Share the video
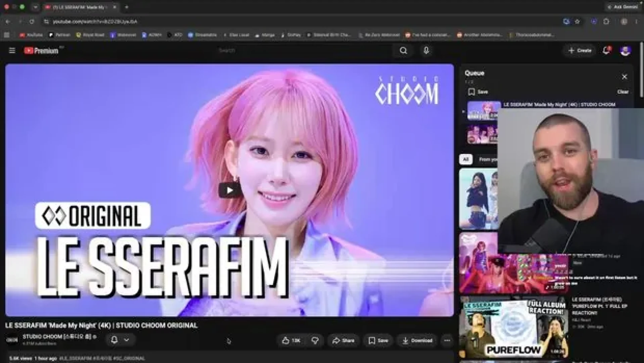The height and width of the screenshot is (363, 644). point(343,340)
